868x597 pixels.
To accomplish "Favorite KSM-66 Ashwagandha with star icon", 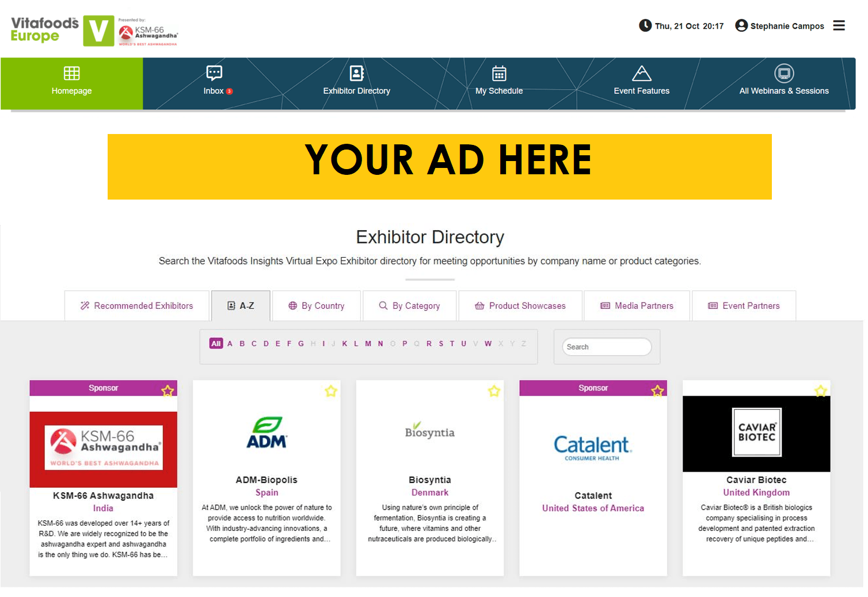I will [x=167, y=391].
